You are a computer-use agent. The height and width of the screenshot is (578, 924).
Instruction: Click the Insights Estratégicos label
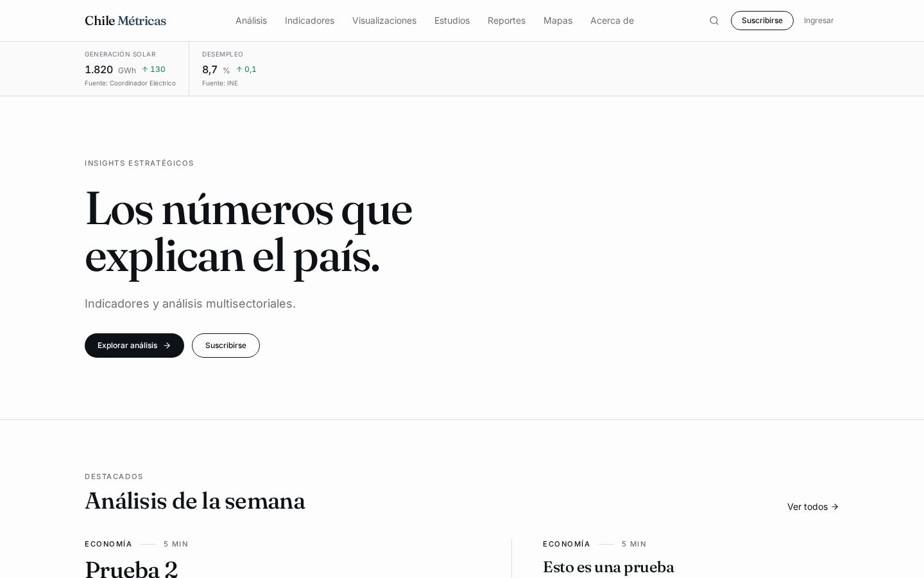click(139, 163)
